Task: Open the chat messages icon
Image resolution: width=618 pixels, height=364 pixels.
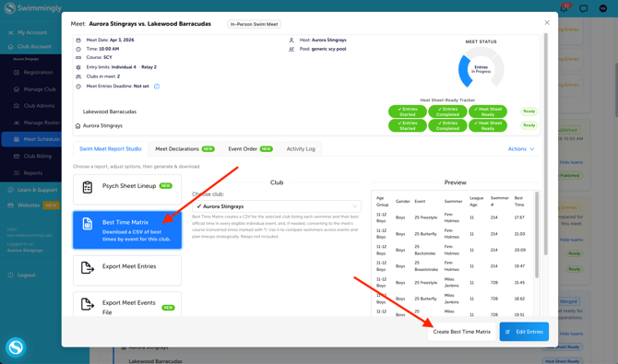Action: pos(583,8)
